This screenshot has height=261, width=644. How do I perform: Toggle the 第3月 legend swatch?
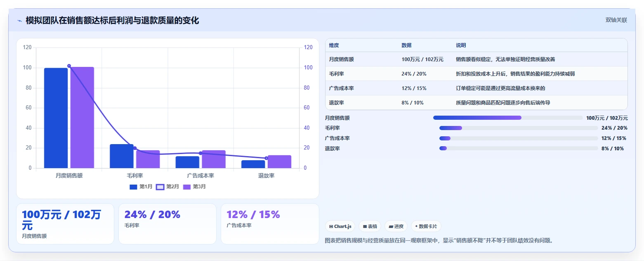pos(187,187)
